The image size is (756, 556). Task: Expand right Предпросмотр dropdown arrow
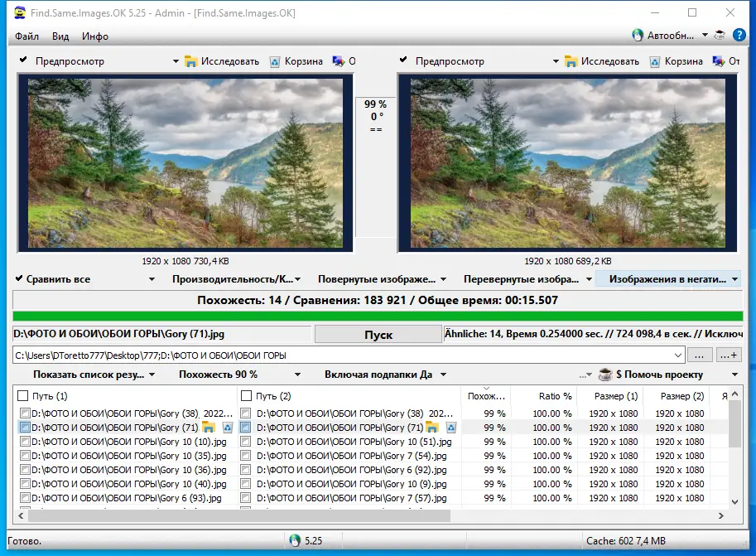point(556,61)
